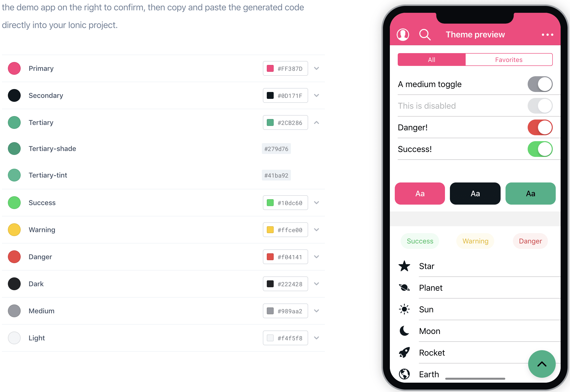Select the Favorites tab in preview
Screen dimensions: 570x392
click(x=509, y=59)
